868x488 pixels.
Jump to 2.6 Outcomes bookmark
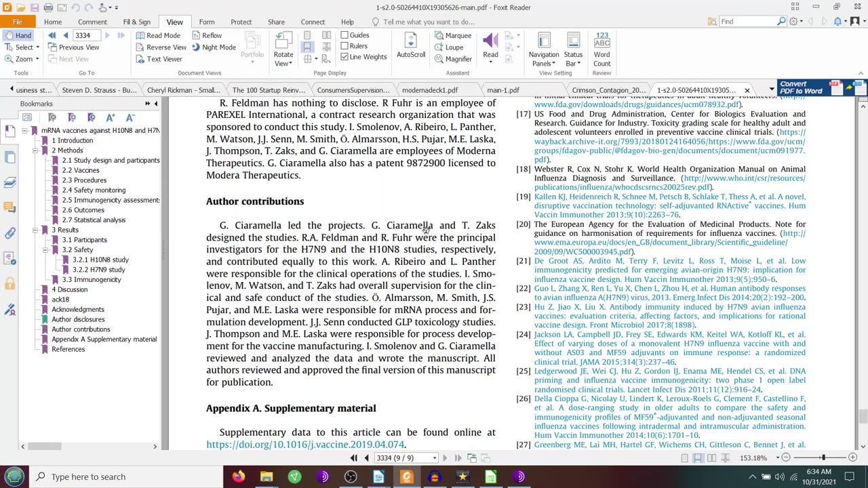[x=83, y=210]
